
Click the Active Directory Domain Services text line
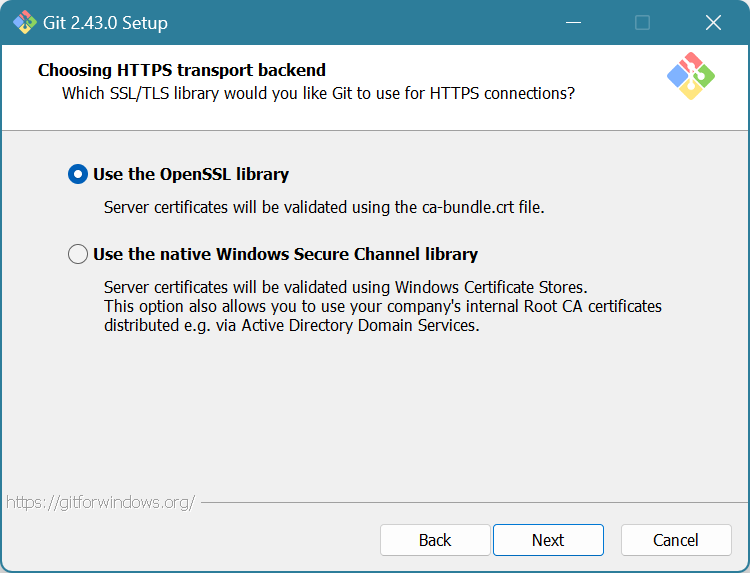pos(291,325)
